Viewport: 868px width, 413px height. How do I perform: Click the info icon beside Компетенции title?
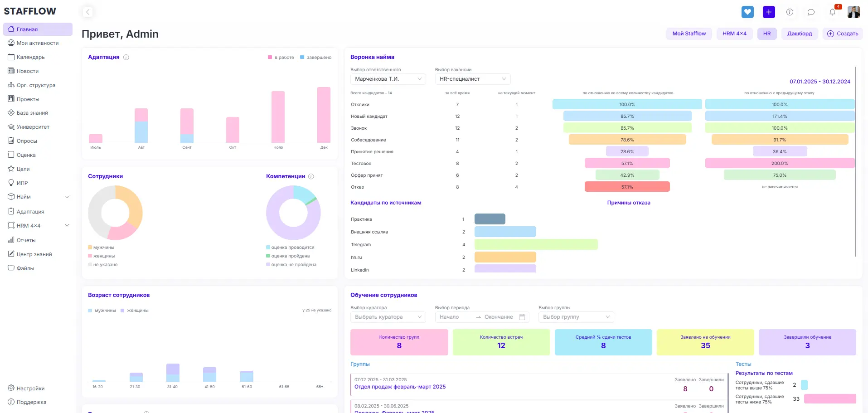311,176
